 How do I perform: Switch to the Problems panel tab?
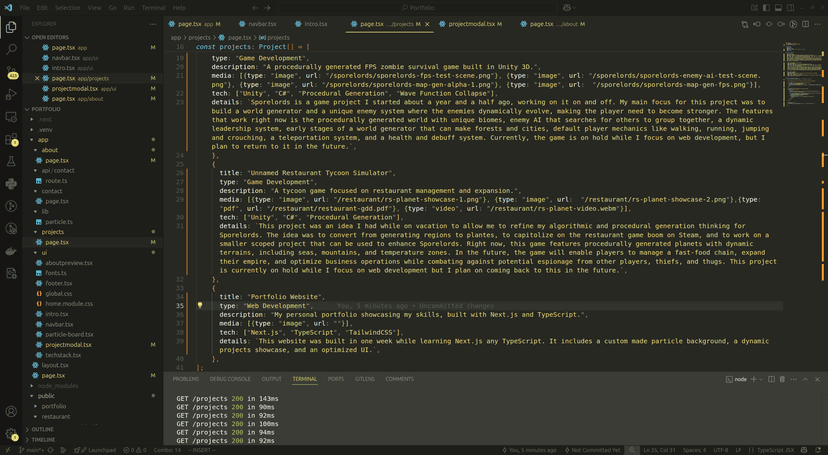[x=186, y=380]
